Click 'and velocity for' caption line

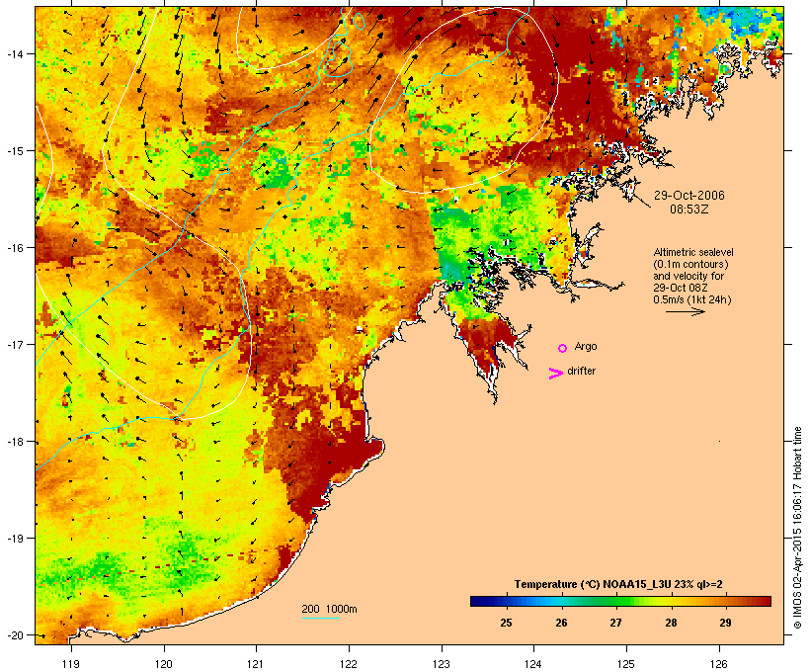[688, 276]
